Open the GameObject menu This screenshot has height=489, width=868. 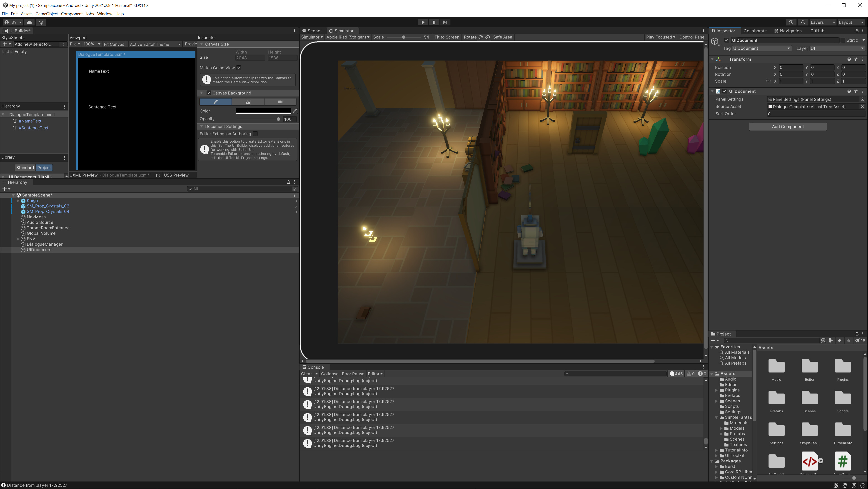coord(47,14)
